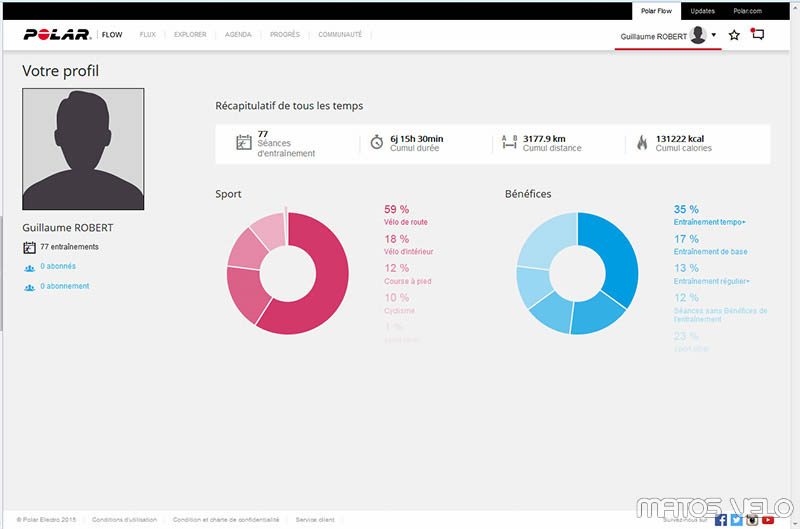Click the 6j 15h 30min duration value
This screenshot has height=529, width=800.
click(x=416, y=139)
